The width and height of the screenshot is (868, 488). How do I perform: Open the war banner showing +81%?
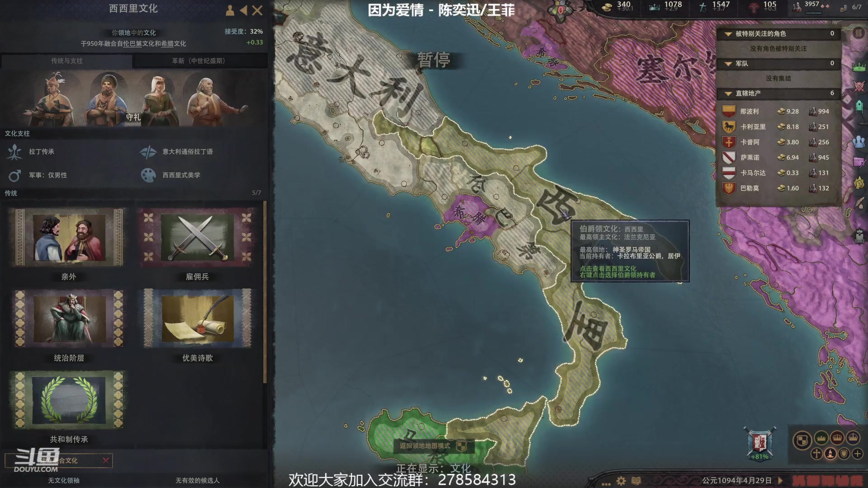[x=760, y=444]
